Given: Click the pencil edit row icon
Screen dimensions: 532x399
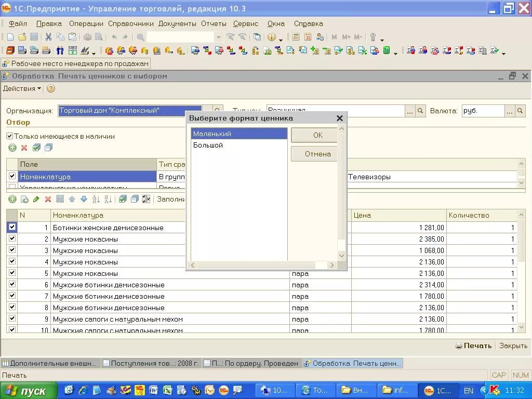Looking at the screenshot, I should click(x=36, y=199).
